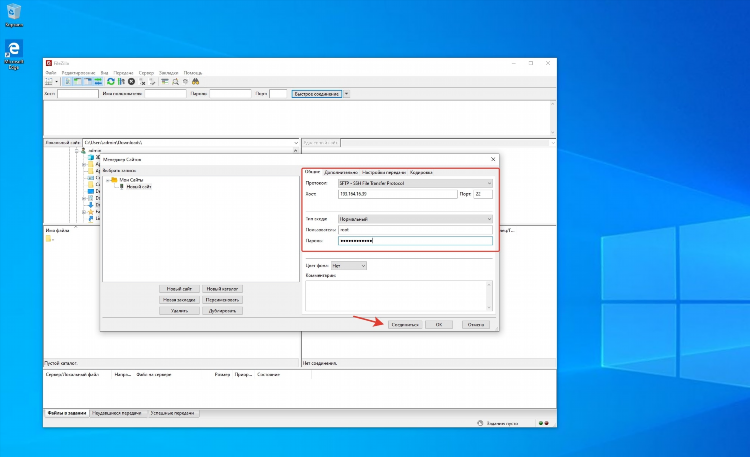Screen dimensions: 750x457
Task: Click quickconnect Порт input field
Action: [278, 94]
